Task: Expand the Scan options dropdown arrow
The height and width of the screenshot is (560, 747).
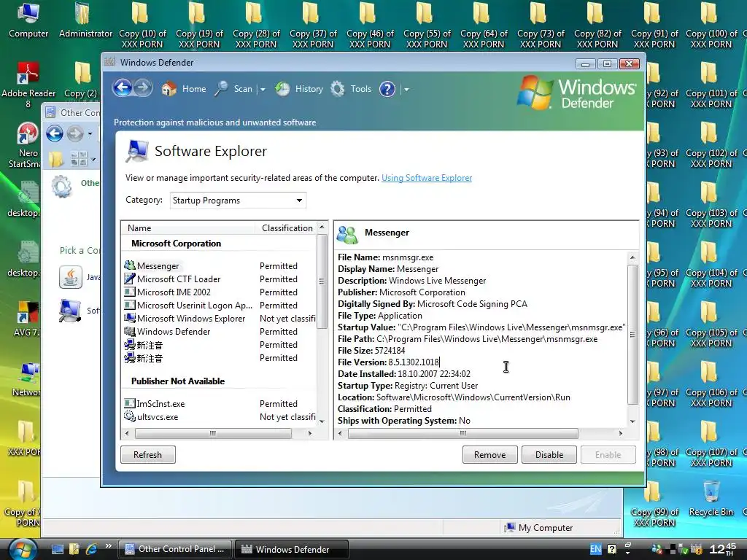Action: (x=262, y=89)
